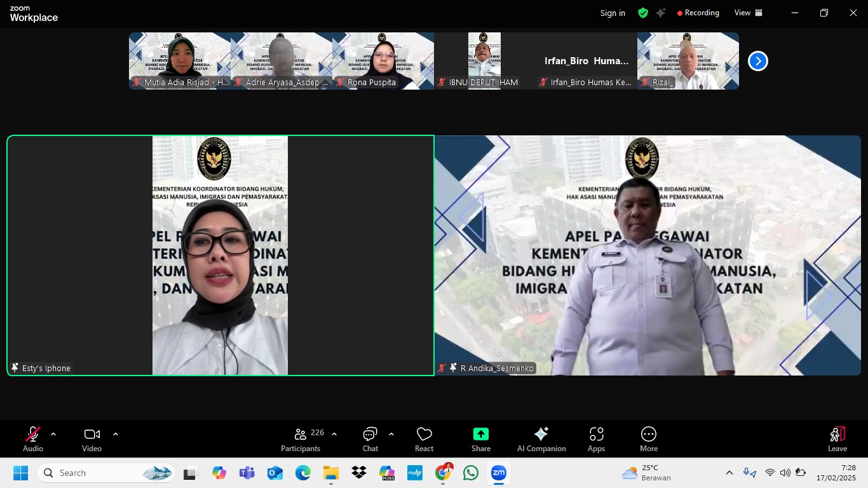Image resolution: width=868 pixels, height=488 pixels.
Task: Open the Chat panel
Action: (370, 439)
